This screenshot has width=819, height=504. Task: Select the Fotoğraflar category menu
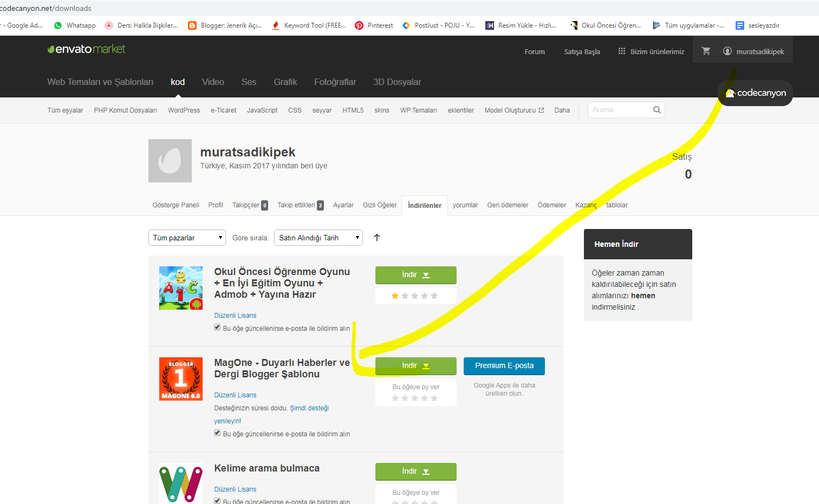335,82
